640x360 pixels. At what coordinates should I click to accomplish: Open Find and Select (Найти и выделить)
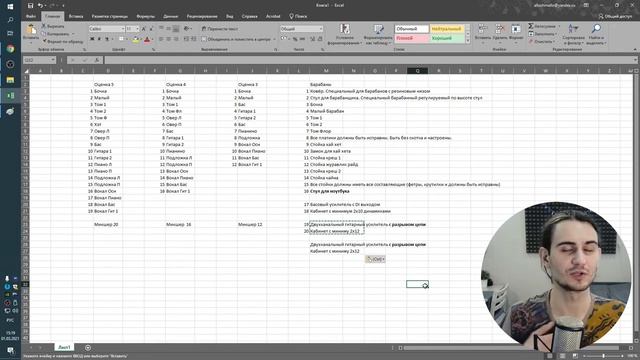[x=596, y=34]
